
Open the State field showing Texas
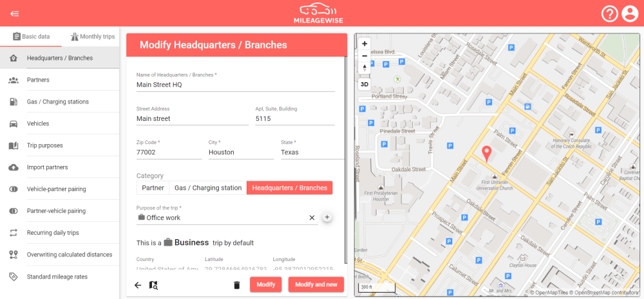coord(312,152)
